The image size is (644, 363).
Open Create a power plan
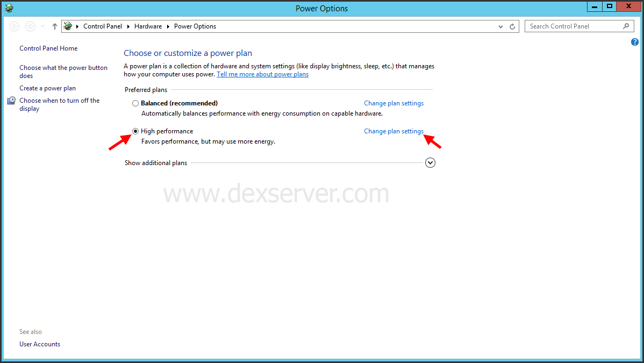(47, 88)
